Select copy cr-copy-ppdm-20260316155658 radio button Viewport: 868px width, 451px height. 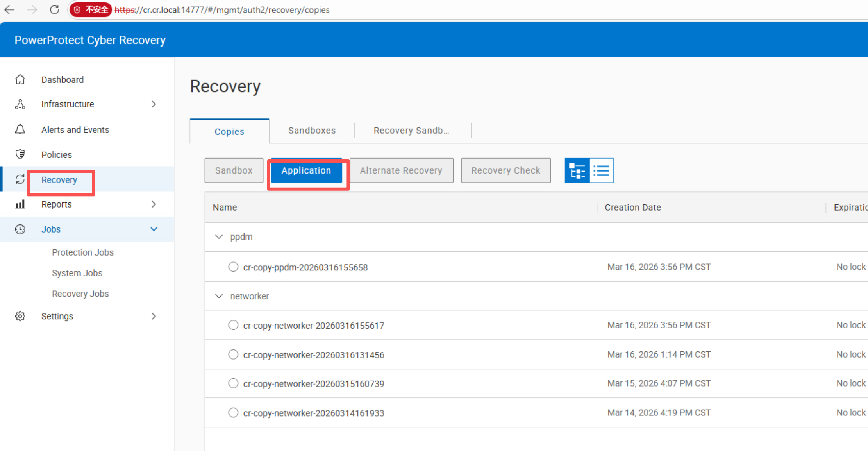coord(233,267)
